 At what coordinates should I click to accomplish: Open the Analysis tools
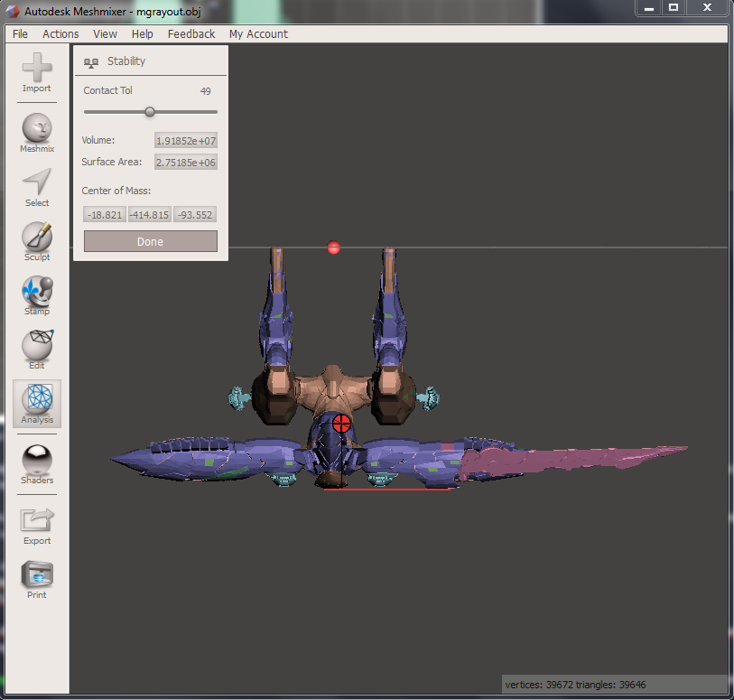(x=37, y=404)
